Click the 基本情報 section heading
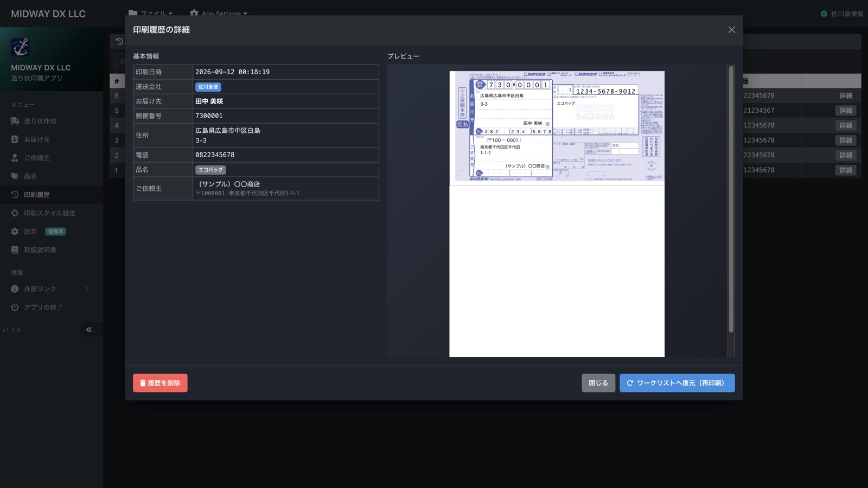Viewport: 868px width, 488px height. [146, 56]
